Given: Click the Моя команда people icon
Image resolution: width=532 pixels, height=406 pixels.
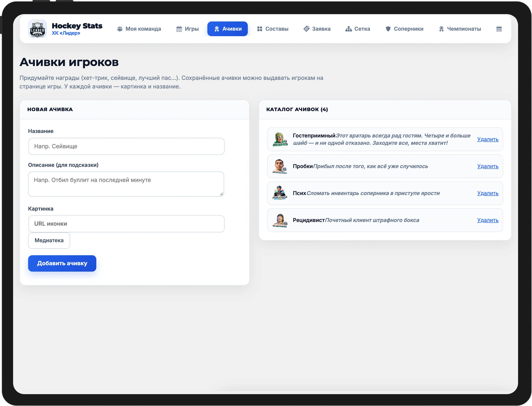Looking at the screenshot, I should tap(120, 29).
